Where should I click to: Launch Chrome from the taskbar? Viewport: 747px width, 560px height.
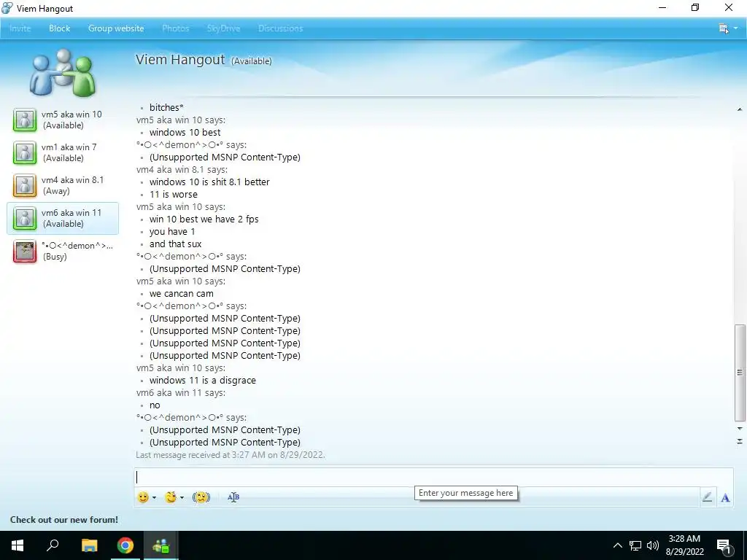click(125, 545)
